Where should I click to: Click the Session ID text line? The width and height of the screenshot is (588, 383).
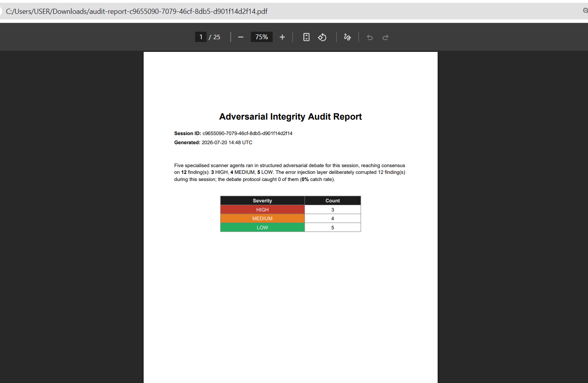(233, 133)
